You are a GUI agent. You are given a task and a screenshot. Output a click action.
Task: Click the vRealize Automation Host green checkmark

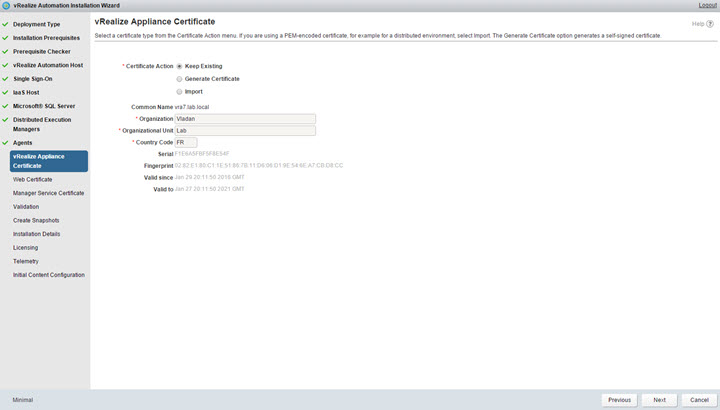(5, 65)
